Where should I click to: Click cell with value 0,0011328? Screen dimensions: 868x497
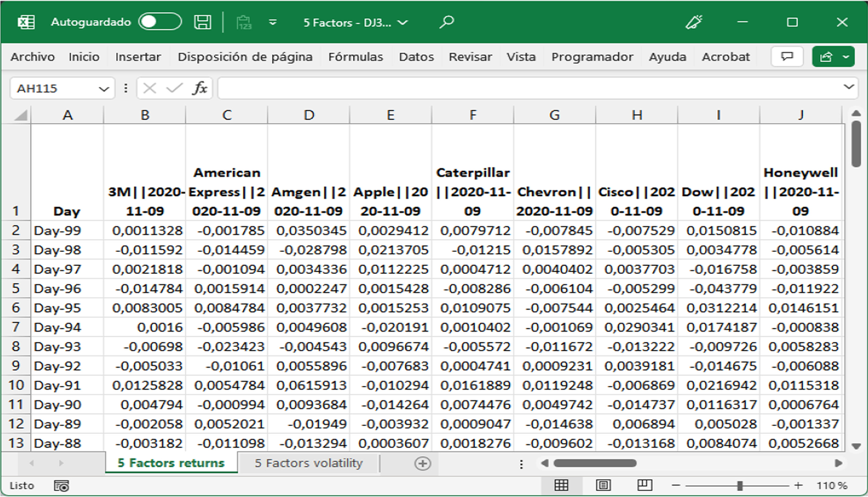(x=145, y=231)
